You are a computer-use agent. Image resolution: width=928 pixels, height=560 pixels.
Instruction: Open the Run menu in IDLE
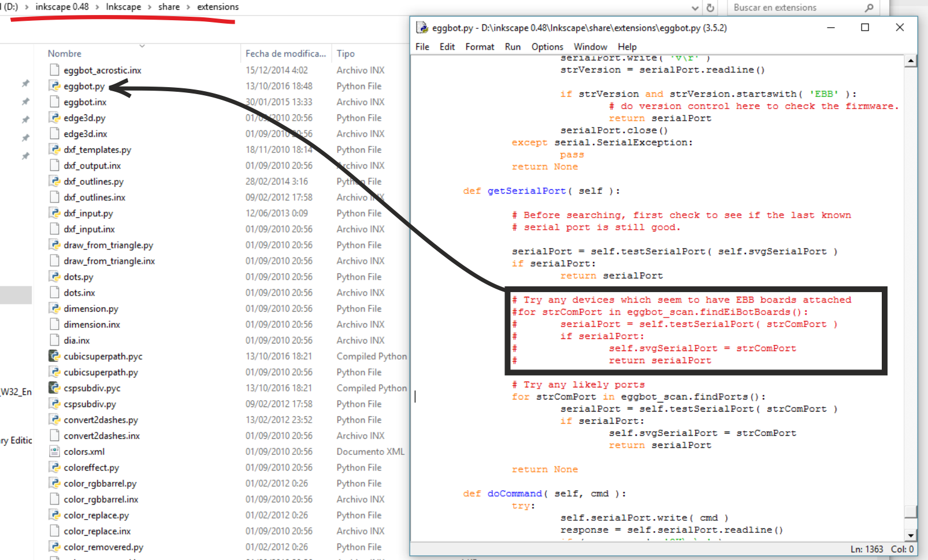(513, 47)
